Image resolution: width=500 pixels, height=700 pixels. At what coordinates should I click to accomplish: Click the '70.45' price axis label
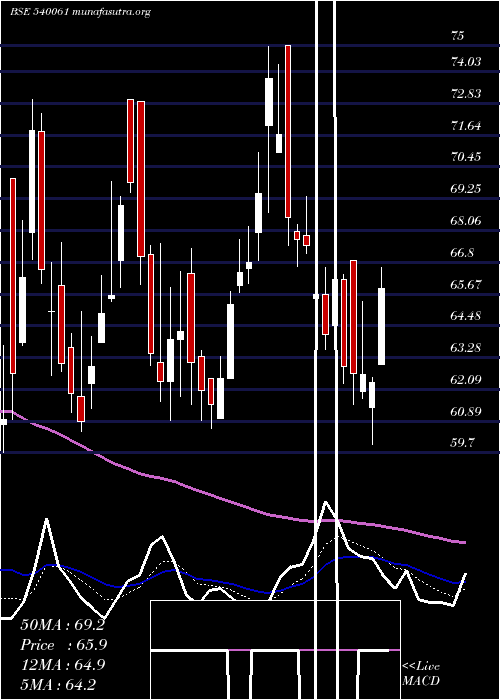point(466,157)
